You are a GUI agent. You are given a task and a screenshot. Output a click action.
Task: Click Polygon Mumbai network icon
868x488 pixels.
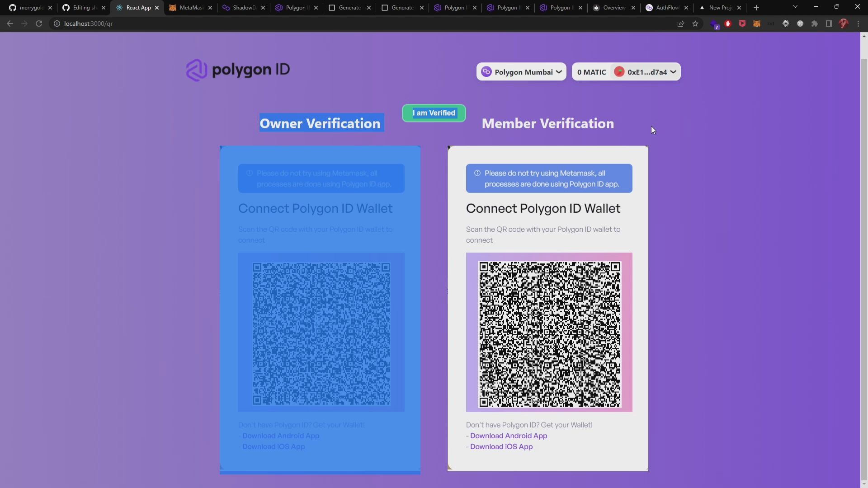(x=486, y=72)
